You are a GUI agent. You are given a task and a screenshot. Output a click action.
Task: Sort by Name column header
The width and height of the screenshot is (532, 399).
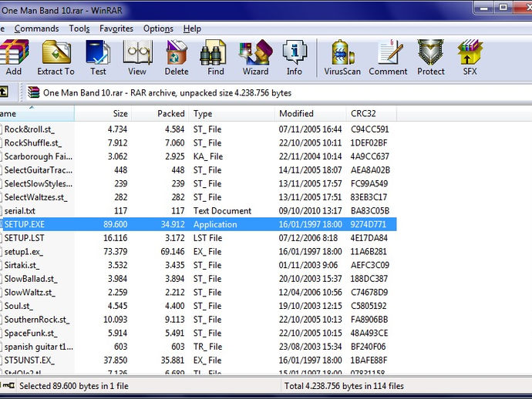pos(37,113)
